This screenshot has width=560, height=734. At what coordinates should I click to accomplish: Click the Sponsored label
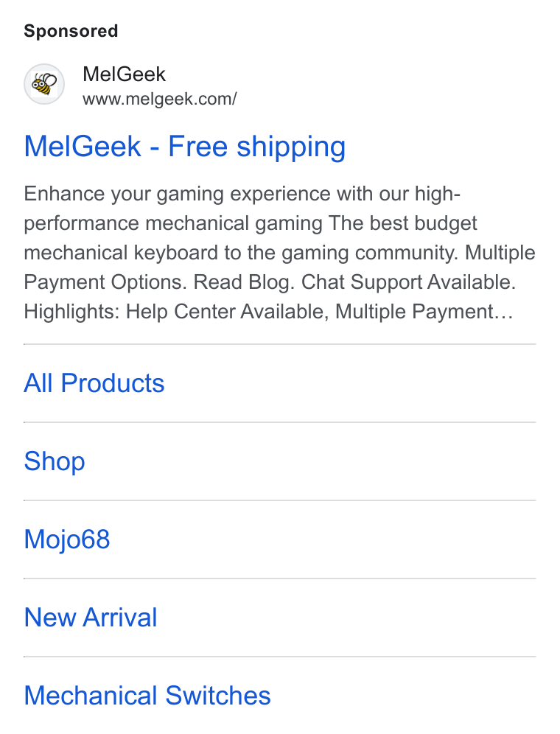click(x=71, y=31)
